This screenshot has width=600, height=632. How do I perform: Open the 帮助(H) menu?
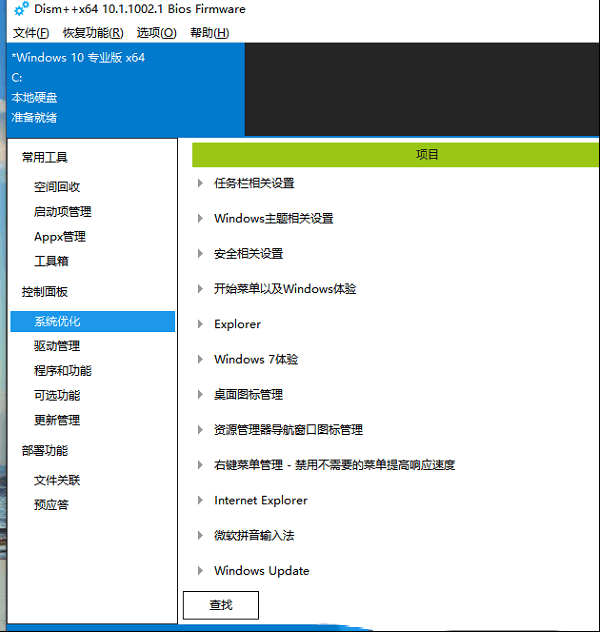tap(210, 33)
